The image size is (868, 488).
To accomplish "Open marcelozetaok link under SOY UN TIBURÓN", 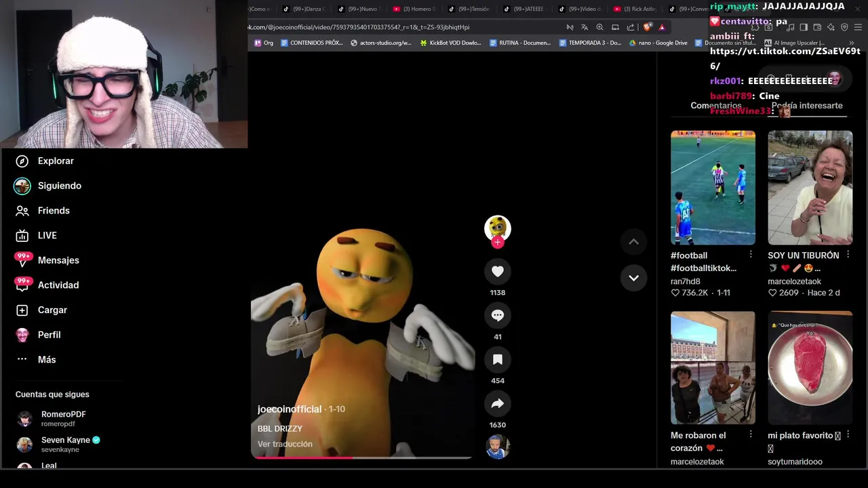I will coord(794,281).
